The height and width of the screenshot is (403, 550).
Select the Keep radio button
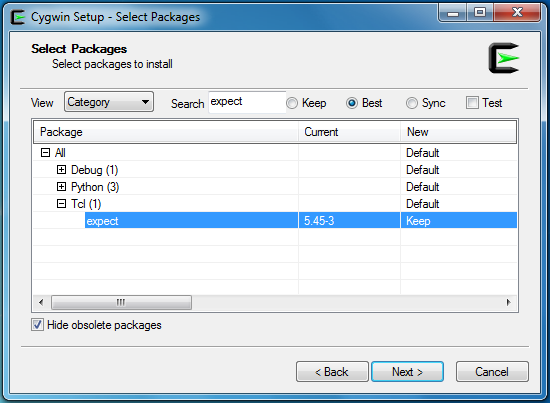[x=292, y=103]
